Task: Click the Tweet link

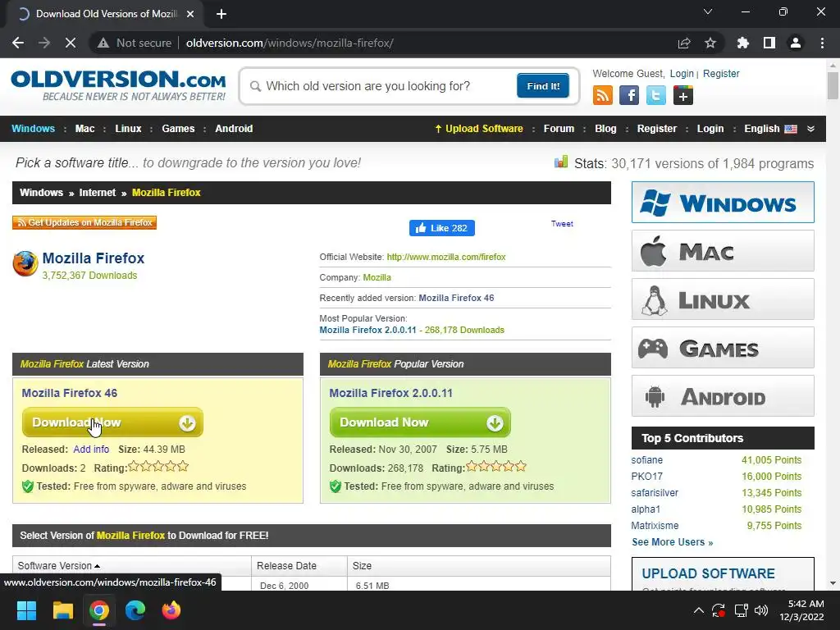Action: pyautogui.click(x=562, y=224)
